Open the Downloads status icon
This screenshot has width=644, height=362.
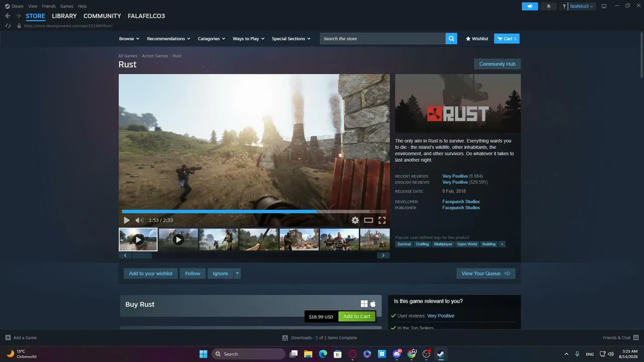pos(285,338)
